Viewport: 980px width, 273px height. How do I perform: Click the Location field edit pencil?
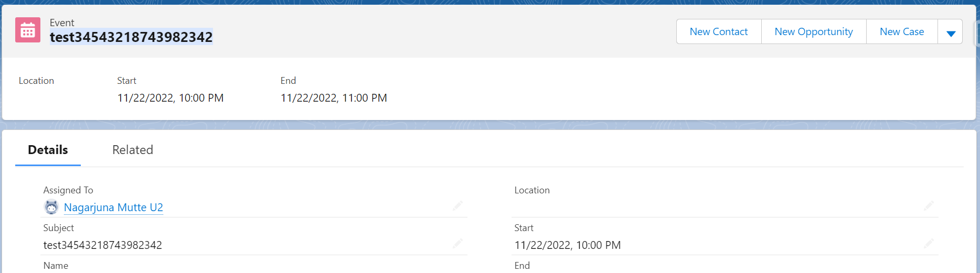click(929, 205)
